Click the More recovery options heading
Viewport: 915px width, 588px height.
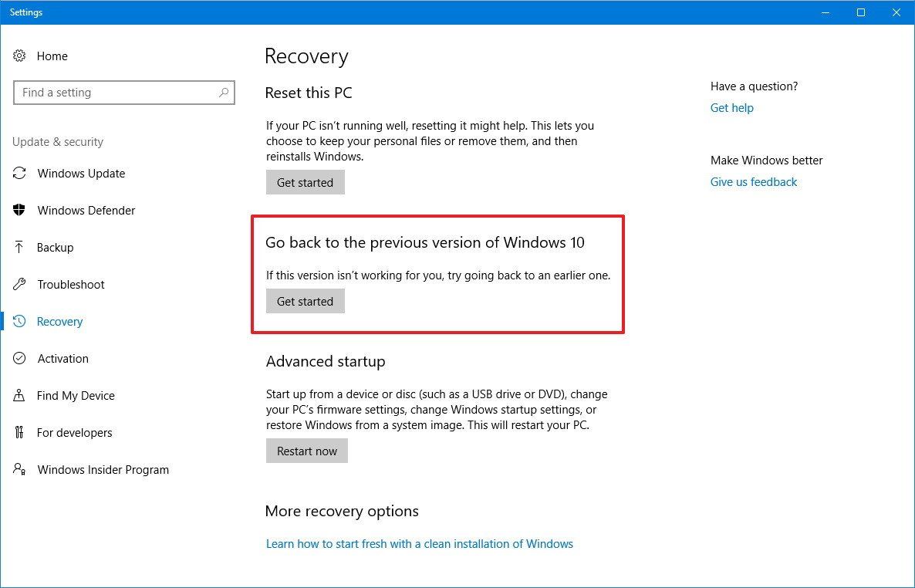[342, 511]
